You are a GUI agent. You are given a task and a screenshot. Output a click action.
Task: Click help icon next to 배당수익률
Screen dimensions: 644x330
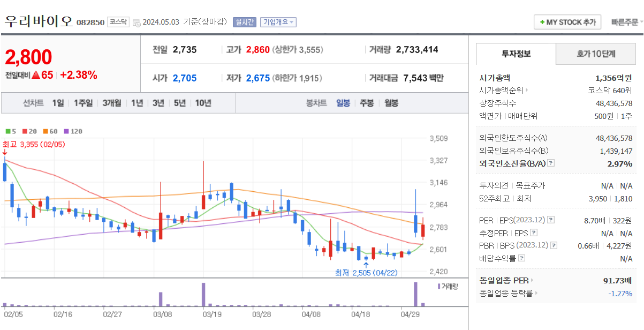pos(521,258)
